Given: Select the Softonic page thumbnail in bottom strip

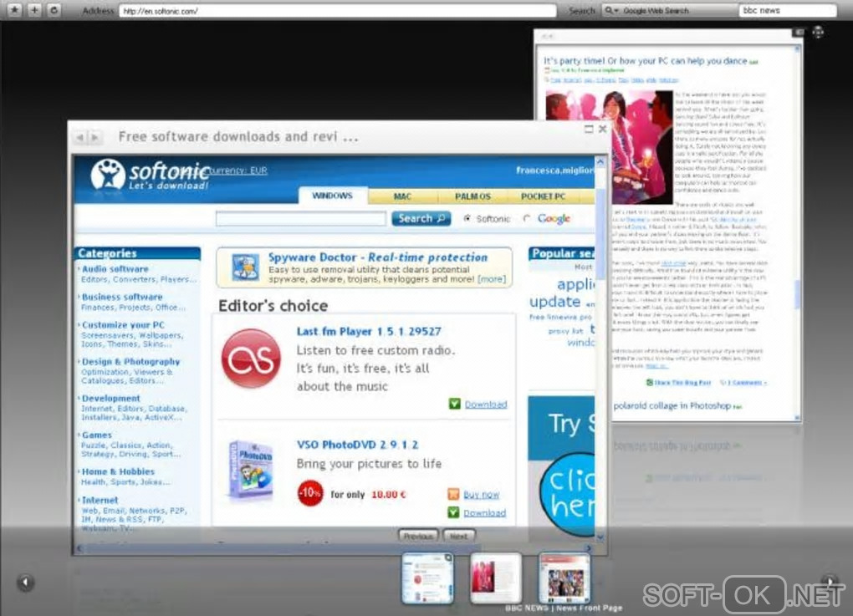Looking at the screenshot, I should coord(427,578).
